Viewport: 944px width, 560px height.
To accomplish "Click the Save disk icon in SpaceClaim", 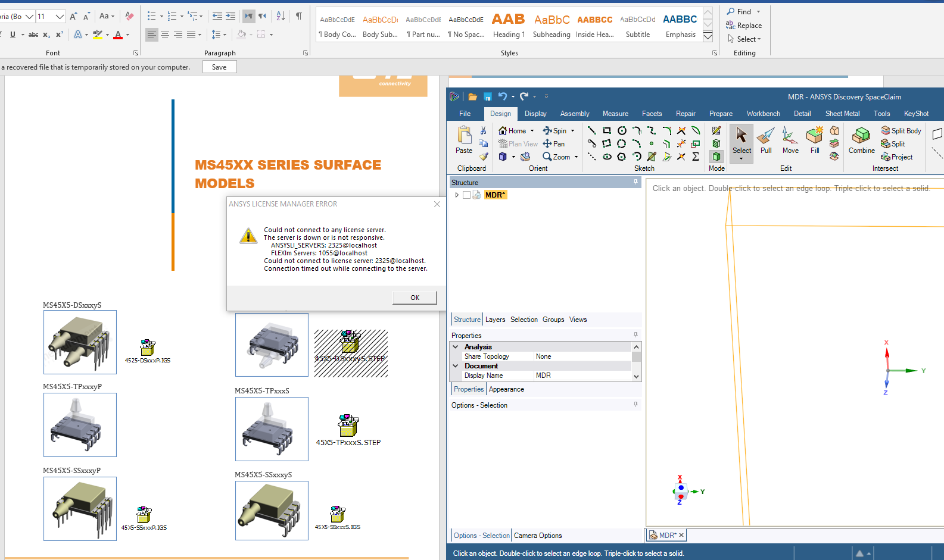I will pos(487,96).
